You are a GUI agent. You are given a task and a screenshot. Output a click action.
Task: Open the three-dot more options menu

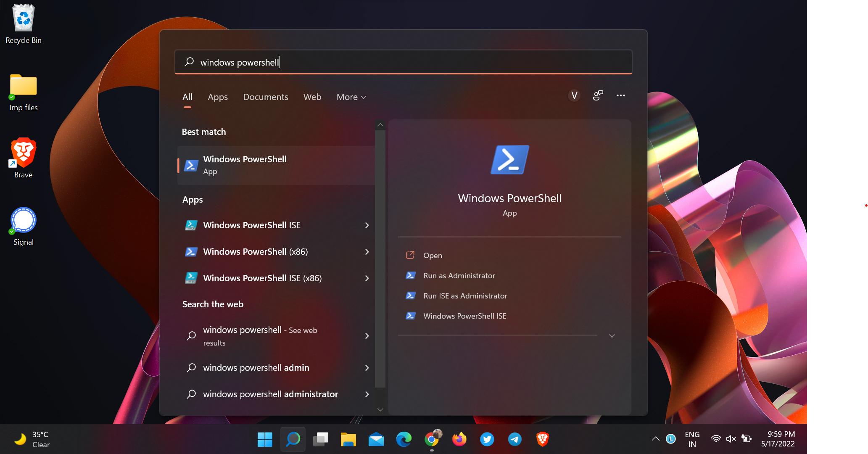(x=620, y=96)
